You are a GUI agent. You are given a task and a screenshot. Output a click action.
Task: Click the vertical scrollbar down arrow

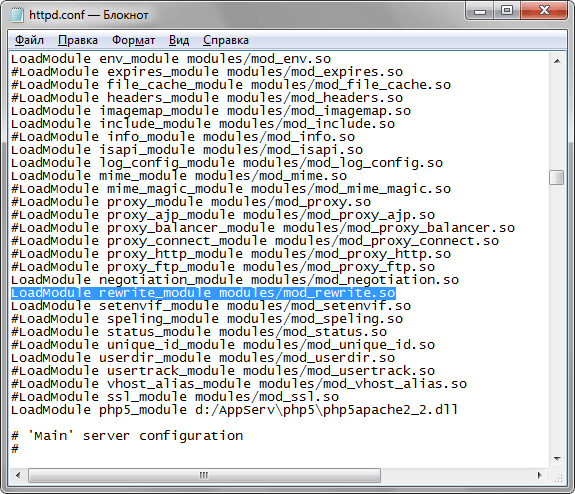click(557, 458)
